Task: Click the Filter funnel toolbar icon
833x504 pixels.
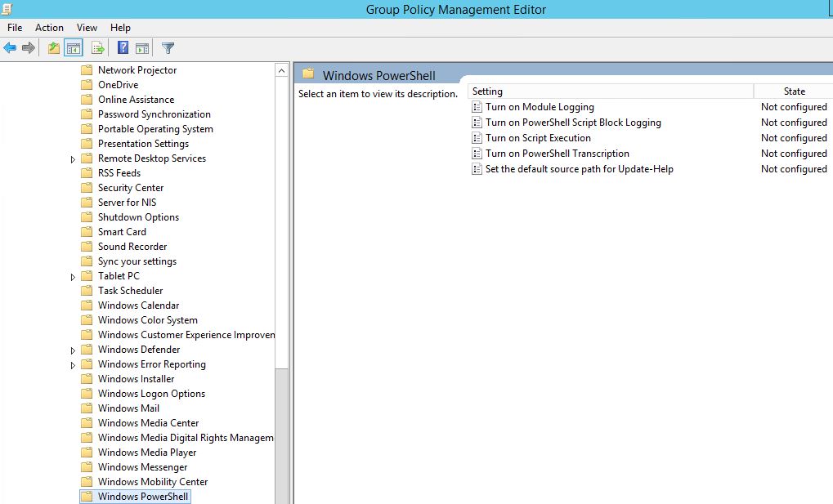Action: pos(168,48)
